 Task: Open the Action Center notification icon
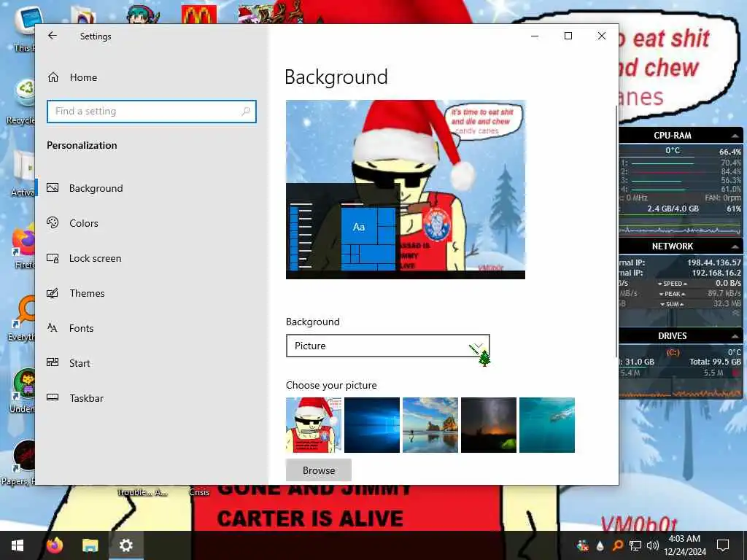pyautogui.click(x=723, y=545)
